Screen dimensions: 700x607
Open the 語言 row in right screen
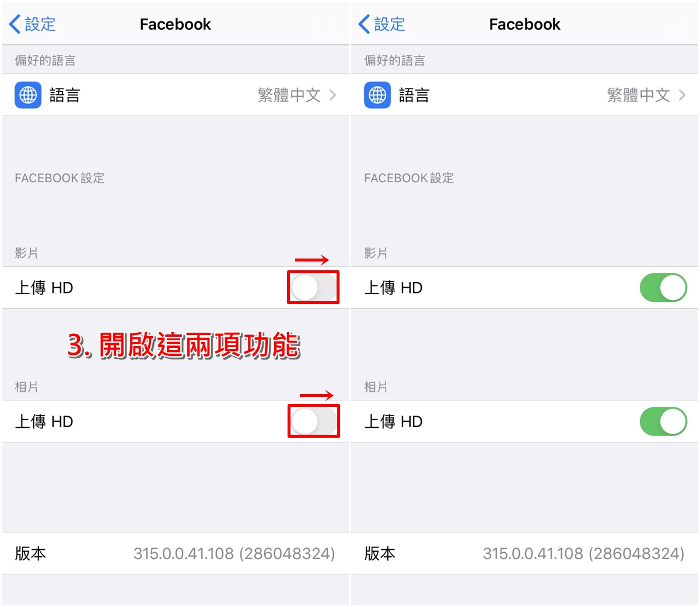click(x=524, y=95)
